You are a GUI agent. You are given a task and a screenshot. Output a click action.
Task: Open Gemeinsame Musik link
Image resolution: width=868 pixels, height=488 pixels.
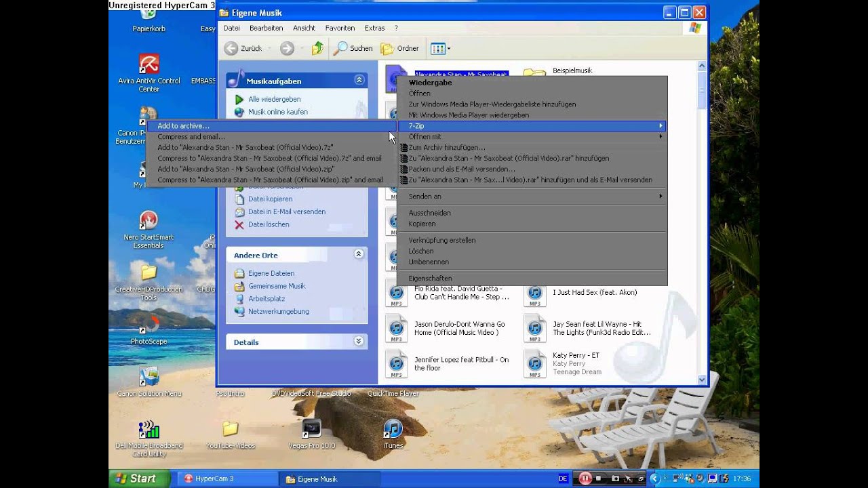click(x=277, y=286)
